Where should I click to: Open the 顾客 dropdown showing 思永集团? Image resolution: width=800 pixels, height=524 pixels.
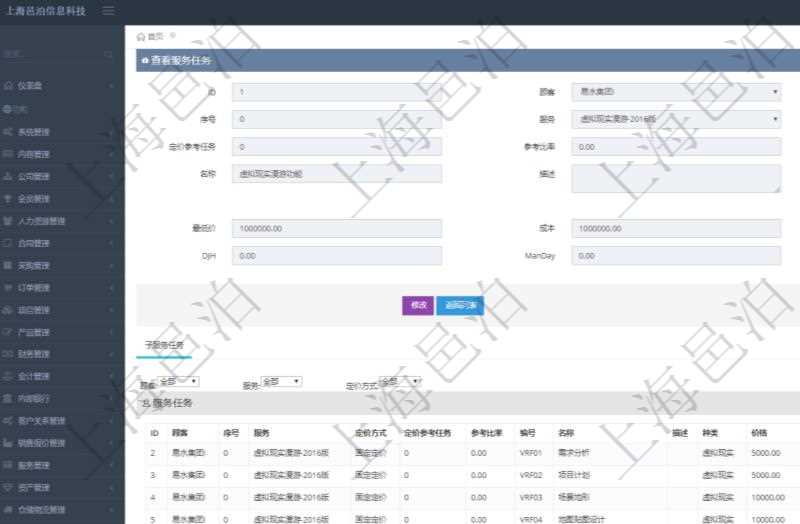(x=676, y=92)
